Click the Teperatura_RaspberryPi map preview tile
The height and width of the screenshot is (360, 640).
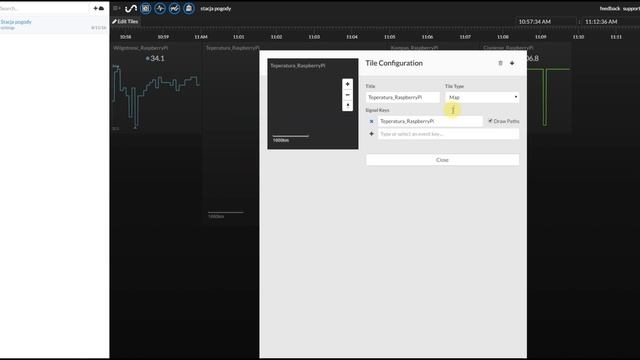pyautogui.click(x=313, y=104)
